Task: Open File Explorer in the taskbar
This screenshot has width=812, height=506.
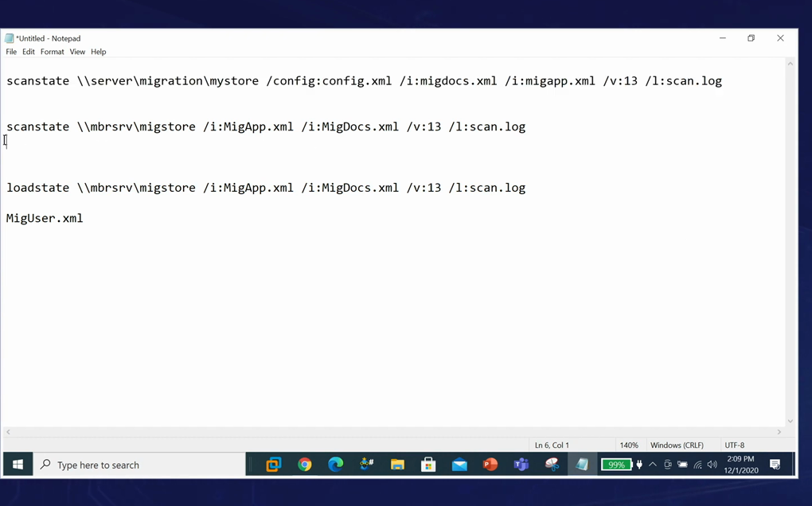Action: coord(397,465)
